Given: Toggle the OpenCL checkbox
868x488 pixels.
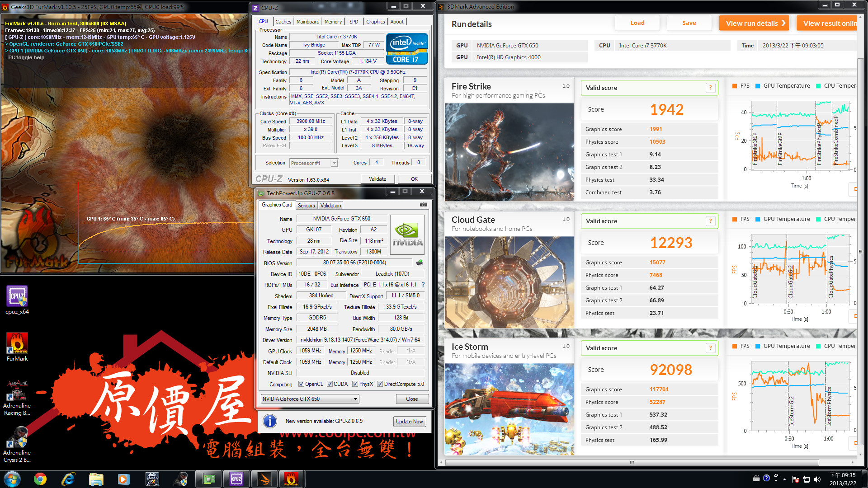Looking at the screenshot, I should point(301,384).
